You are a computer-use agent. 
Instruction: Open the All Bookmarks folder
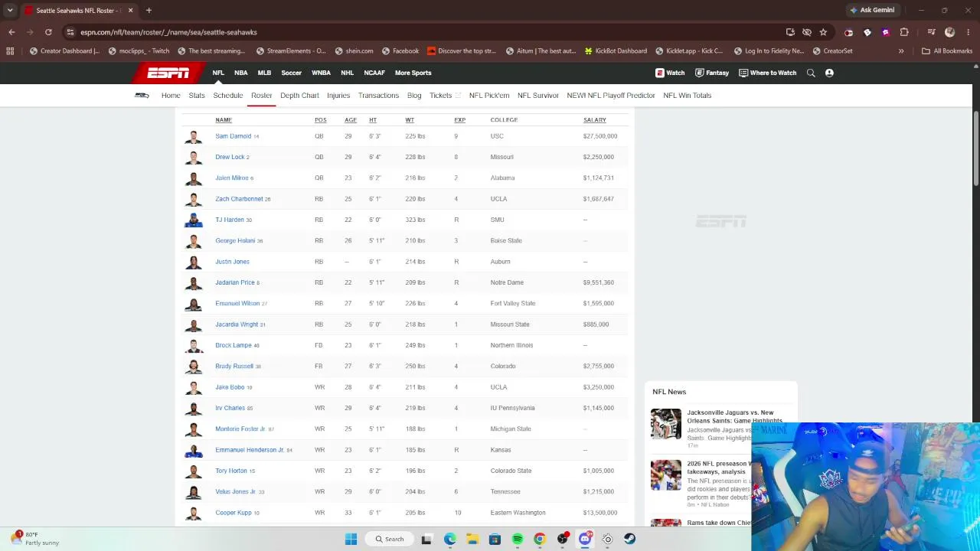click(947, 51)
